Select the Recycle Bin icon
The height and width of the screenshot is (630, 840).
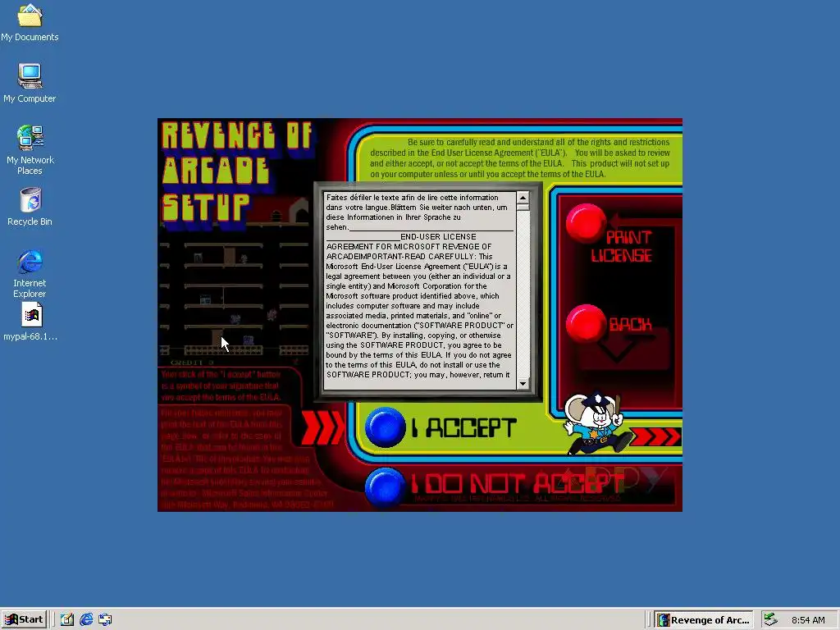(30, 208)
